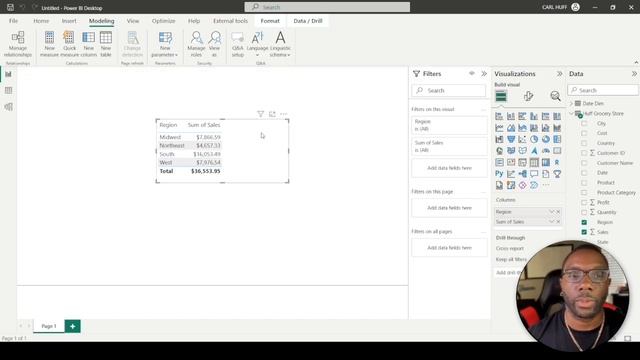Choose pie chart visual

click(x=534, y=139)
